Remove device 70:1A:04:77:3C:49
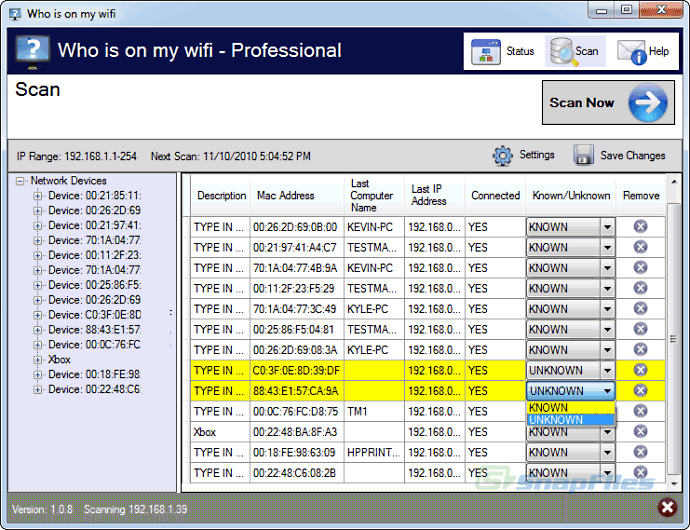This screenshot has height=530, width=690. [640, 309]
